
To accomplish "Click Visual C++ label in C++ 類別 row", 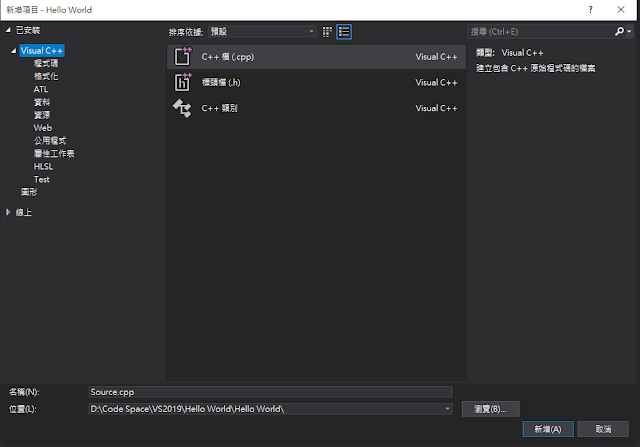I will pyautogui.click(x=436, y=108).
